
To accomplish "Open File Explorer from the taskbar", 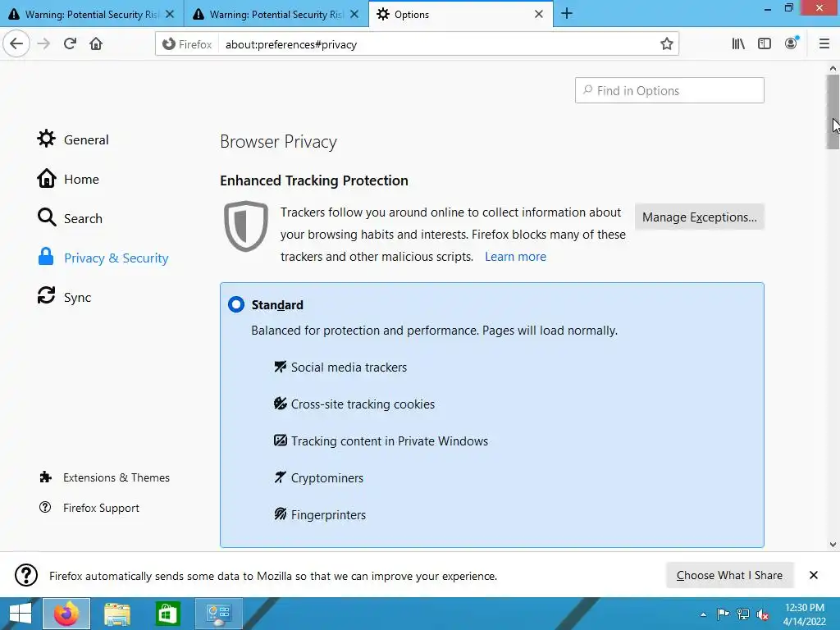I will click(x=117, y=614).
